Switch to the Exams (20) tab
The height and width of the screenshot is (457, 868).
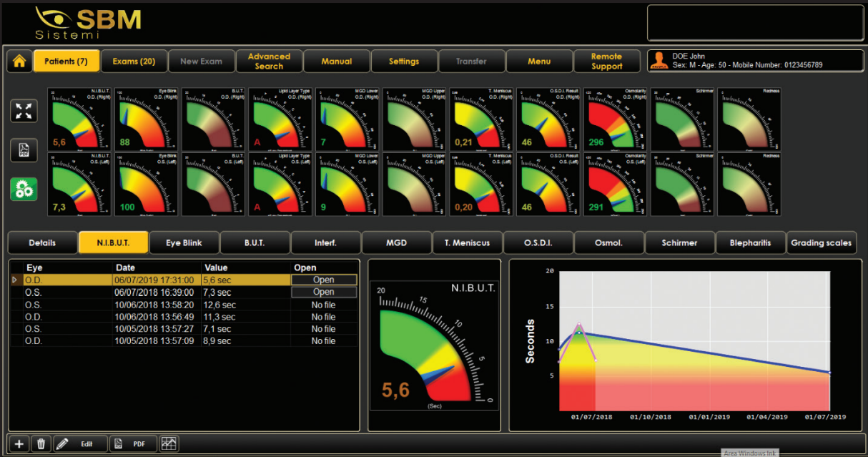[134, 62]
